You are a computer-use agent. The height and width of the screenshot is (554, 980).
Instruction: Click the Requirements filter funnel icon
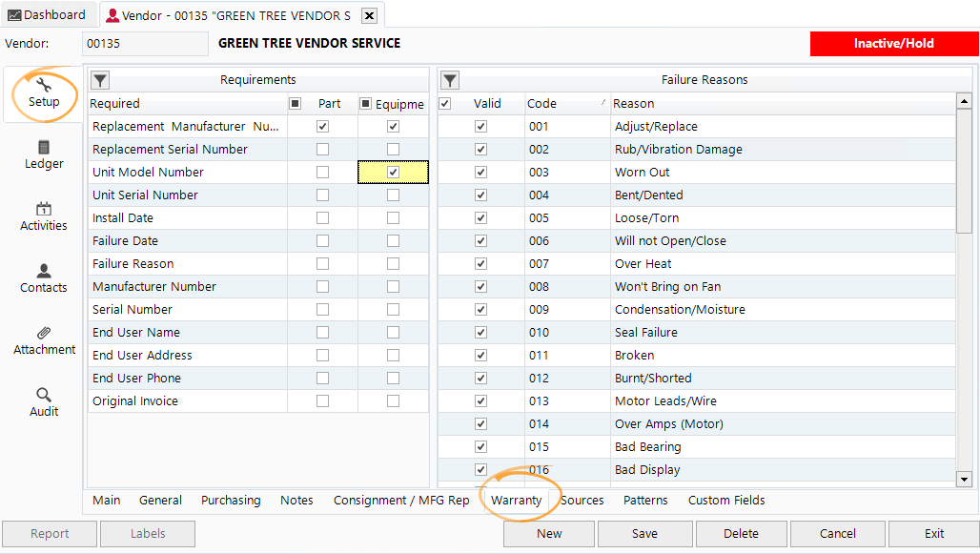99,80
